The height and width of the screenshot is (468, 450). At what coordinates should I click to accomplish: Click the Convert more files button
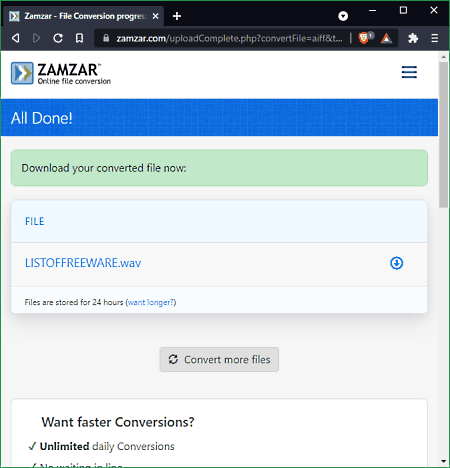(219, 360)
